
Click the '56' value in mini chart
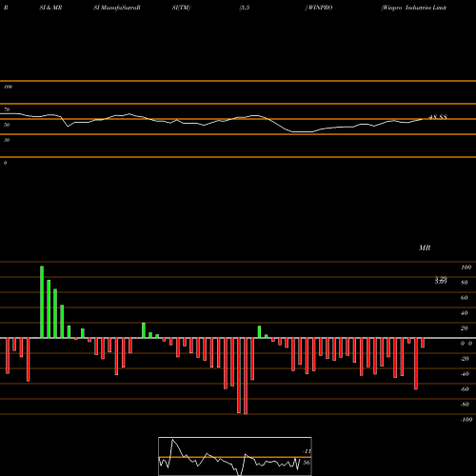pos(307,463)
